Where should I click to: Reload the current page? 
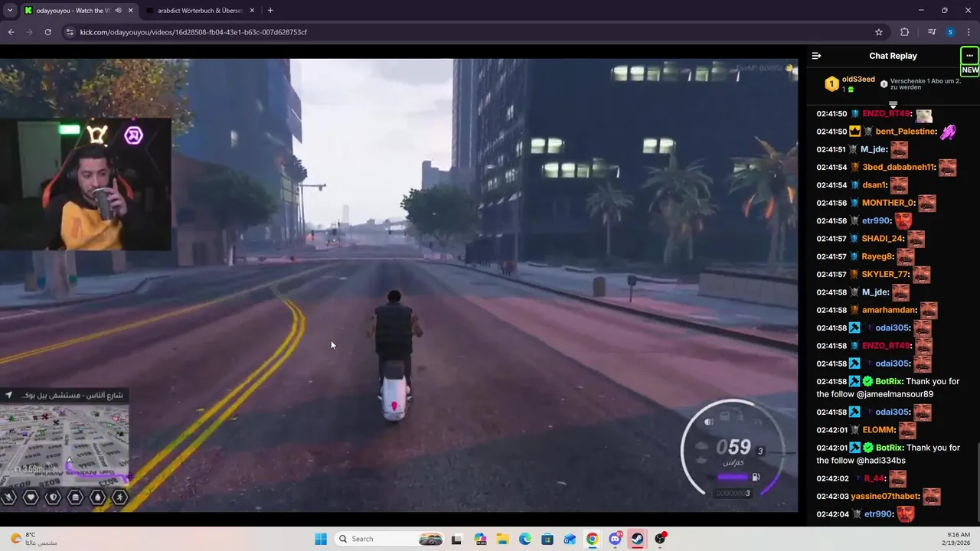tap(47, 32)
